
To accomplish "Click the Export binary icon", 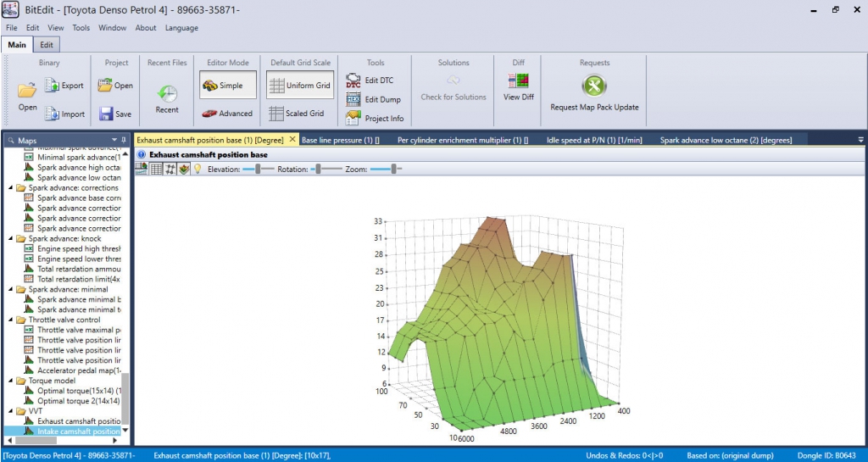I will [x=52, y=86].
